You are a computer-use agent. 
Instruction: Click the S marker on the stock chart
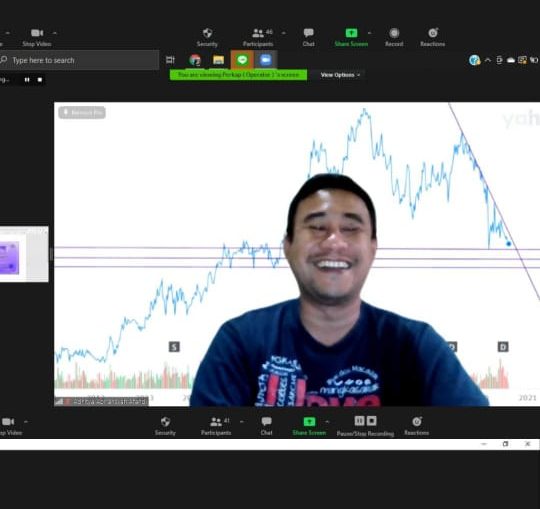coord(174,347)
